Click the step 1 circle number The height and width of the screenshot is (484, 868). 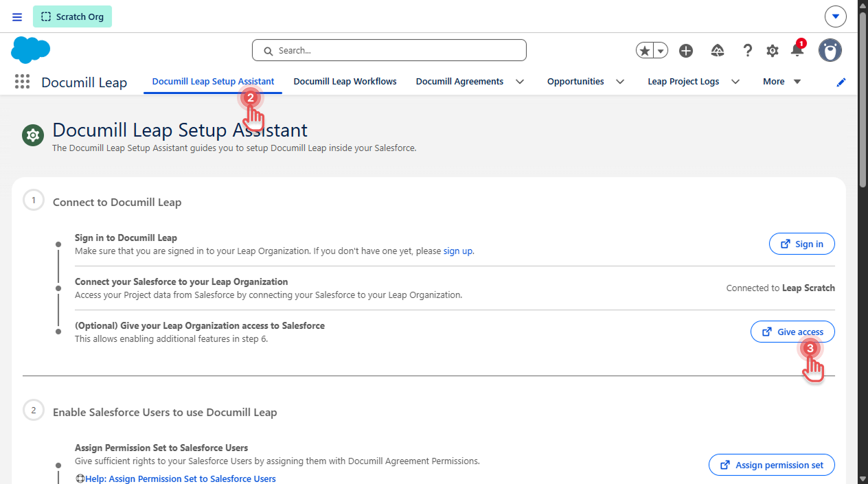(33, 200)
